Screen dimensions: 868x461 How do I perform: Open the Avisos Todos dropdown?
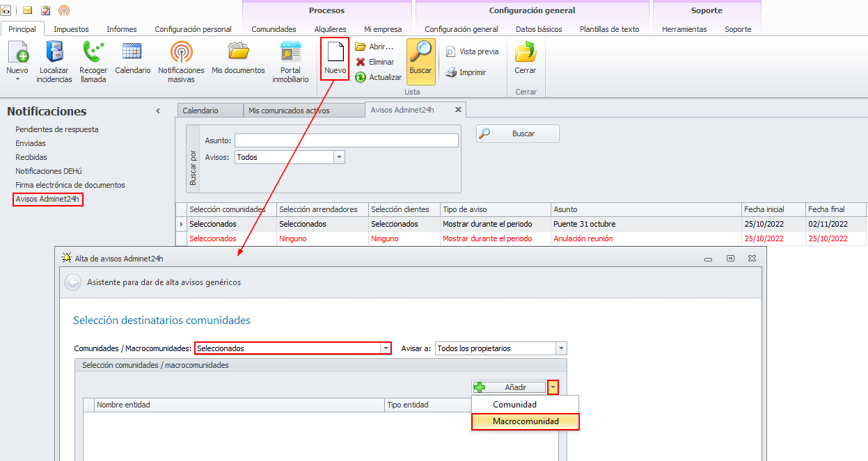[x=340, y=157]
